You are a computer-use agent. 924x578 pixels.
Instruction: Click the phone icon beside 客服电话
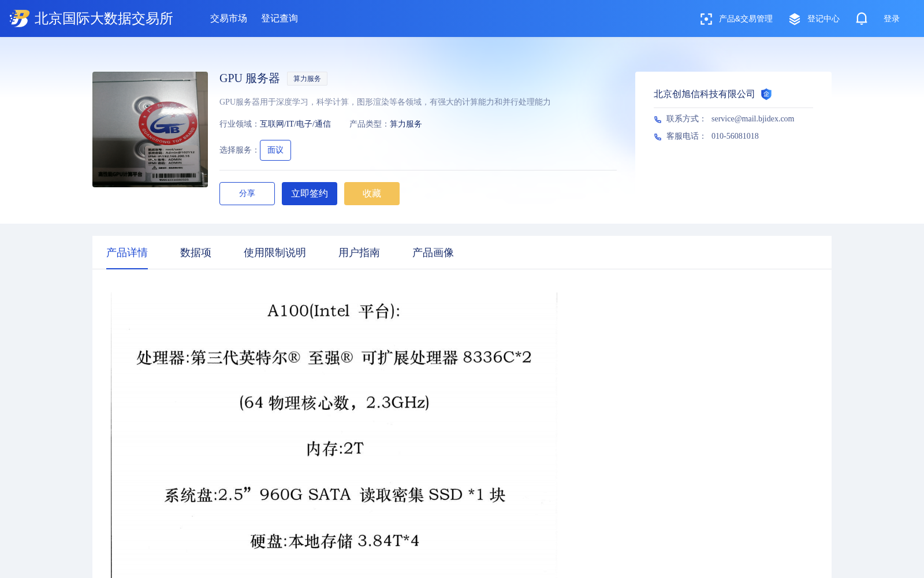658,136
